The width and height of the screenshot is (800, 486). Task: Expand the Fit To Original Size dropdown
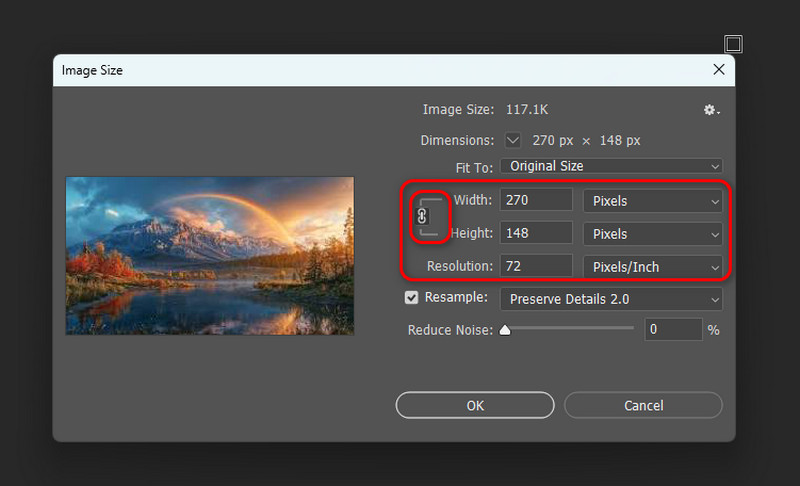611,166
